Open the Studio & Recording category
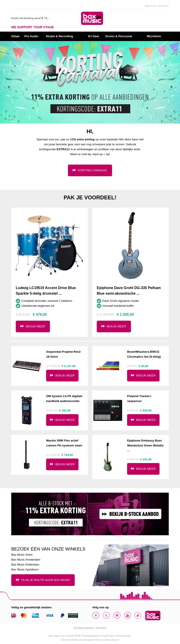This screenshot has width=180, height=644. 59,36
